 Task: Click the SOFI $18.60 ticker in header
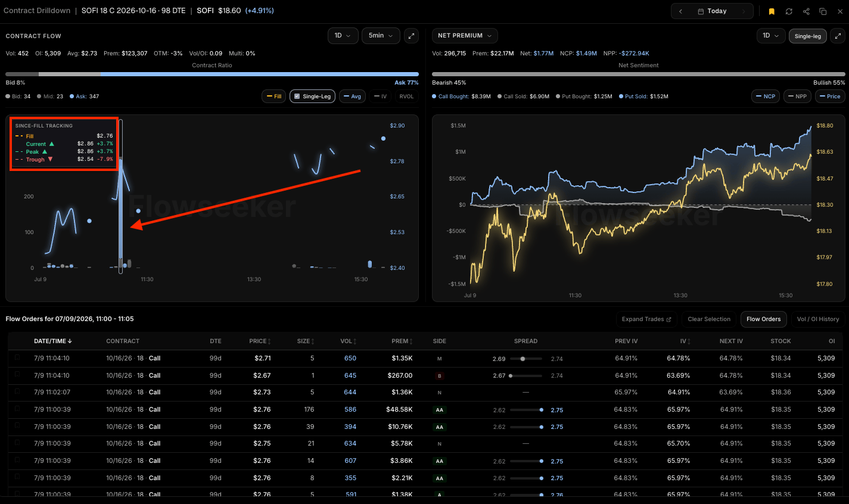(x=219, y=11)
